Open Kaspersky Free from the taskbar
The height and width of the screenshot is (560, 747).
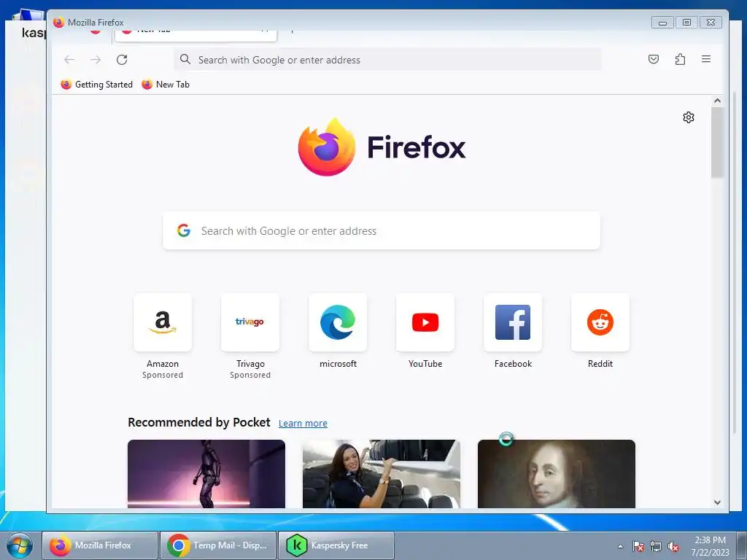click(336, 545)
